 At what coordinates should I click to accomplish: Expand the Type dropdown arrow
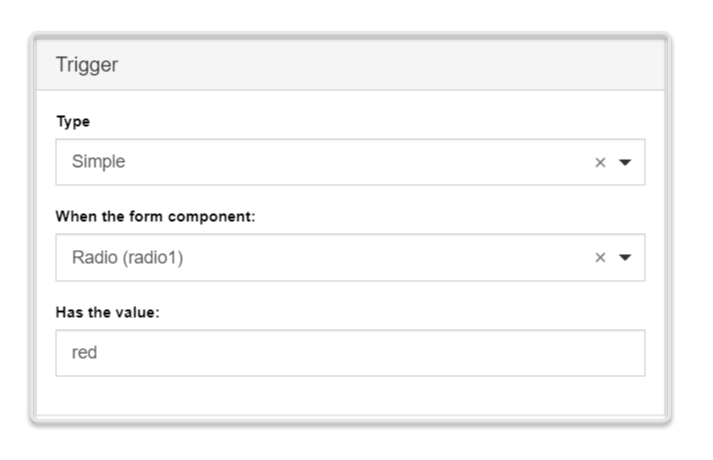pos(626,163)
